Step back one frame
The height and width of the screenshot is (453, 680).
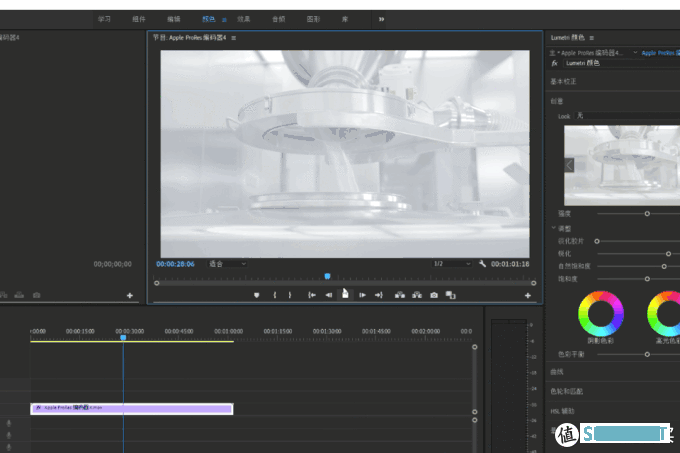328,295
